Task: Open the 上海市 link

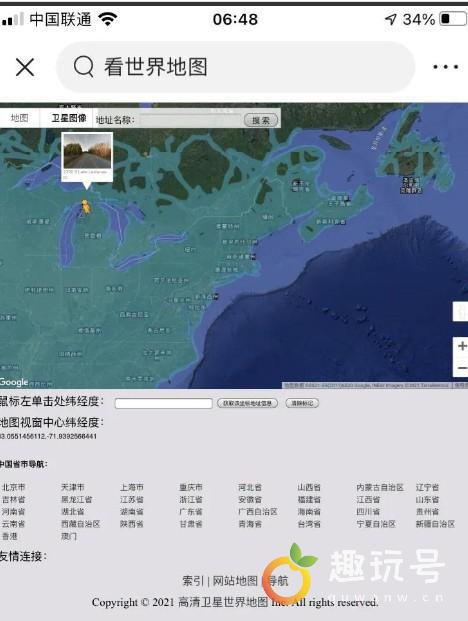Action: (x=132, y=487)
